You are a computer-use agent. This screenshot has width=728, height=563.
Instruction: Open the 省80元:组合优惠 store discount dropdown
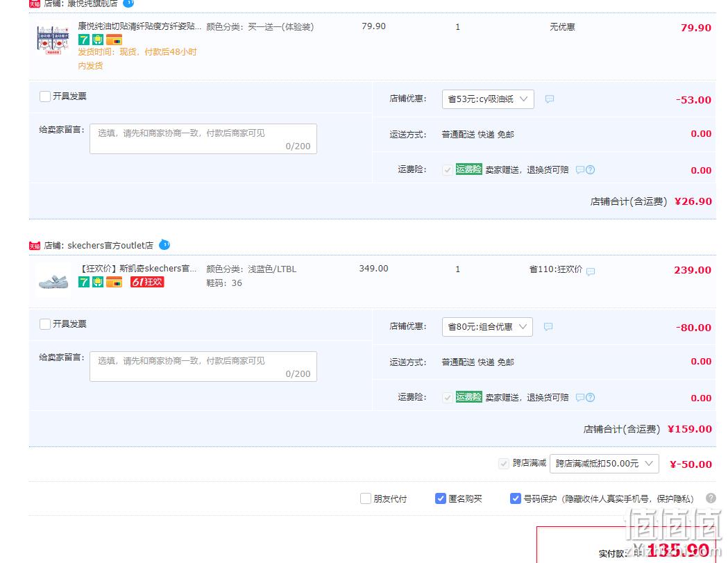(487, 326)
